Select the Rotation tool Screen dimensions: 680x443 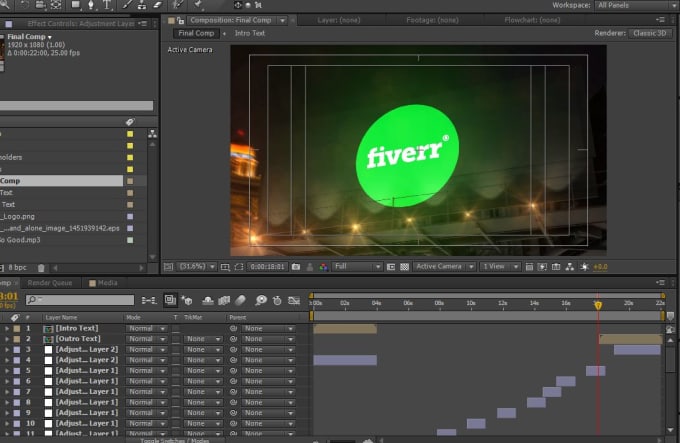click(x=24, y=5)
